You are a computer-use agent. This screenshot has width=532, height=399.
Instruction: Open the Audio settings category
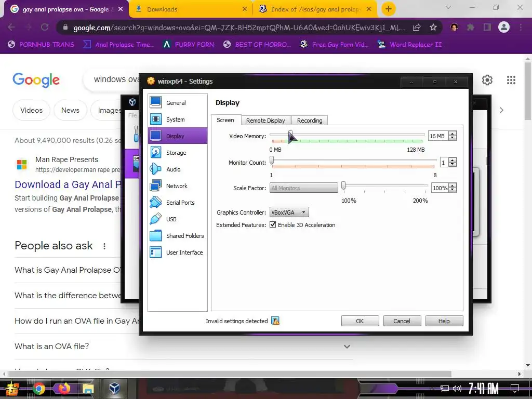pyautogui.click(x=178, y=169)
